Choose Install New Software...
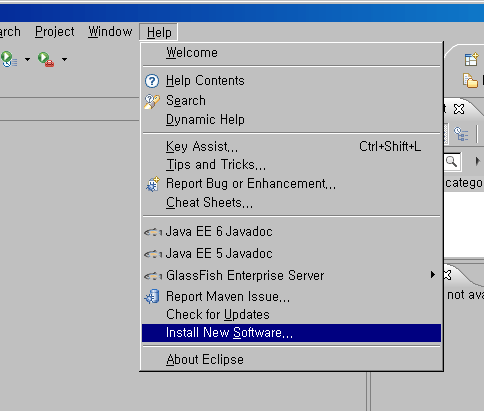484x411 pixels. point(291,333)
